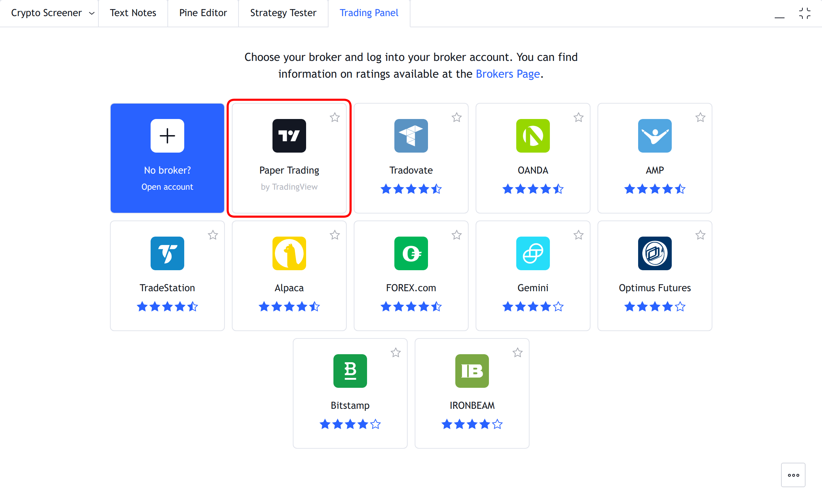Switch to the Pine Editor tab
Viewport: 822px width, 504px height.
(203, 13)
